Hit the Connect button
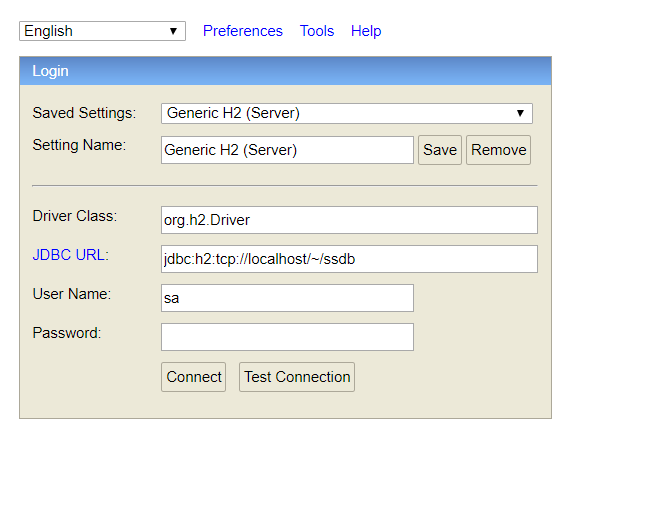Viewport: 657px width, 523px height. coord(194,377)
